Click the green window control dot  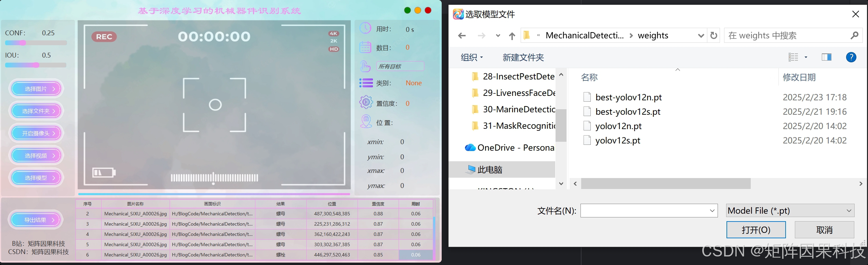point(407,10)
